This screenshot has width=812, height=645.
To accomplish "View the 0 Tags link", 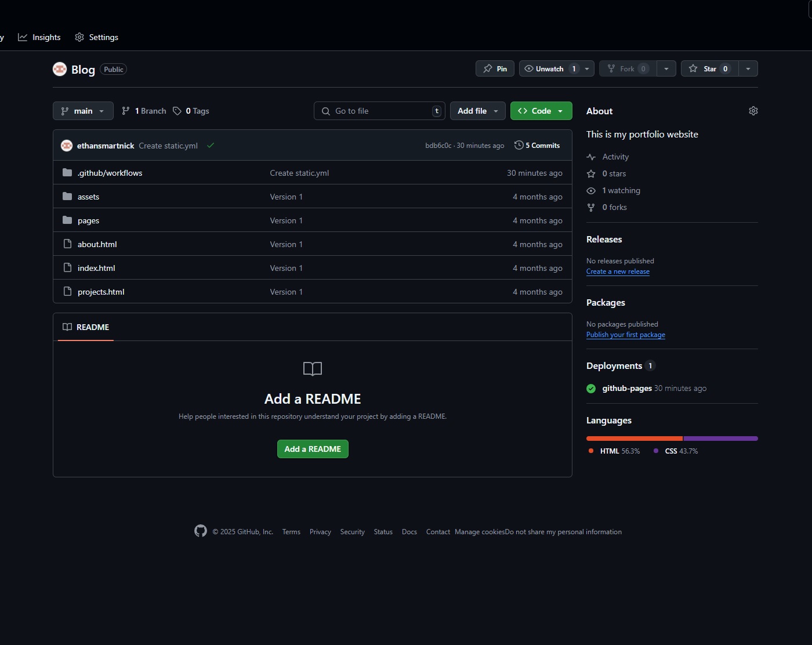I will [x=191, y=111].
